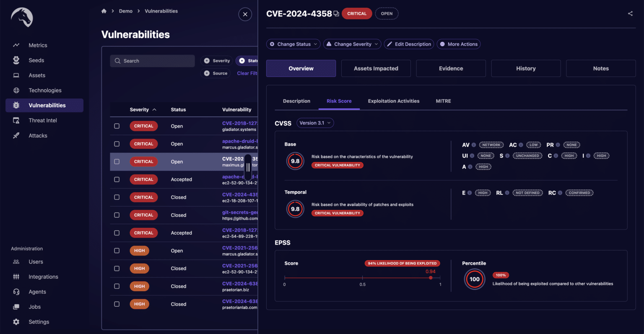Open the Integrations administration page
The image size is (644, 334).
tap(43, 277)
